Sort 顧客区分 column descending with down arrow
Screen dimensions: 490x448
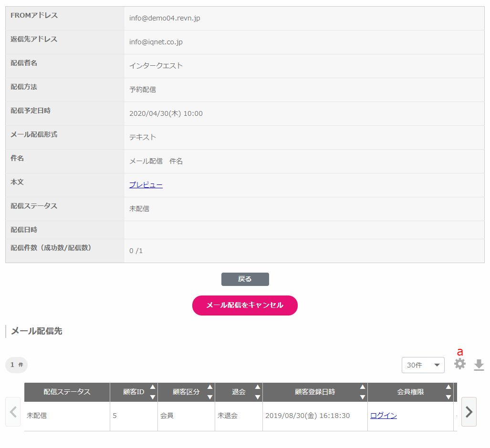[210, 397]
